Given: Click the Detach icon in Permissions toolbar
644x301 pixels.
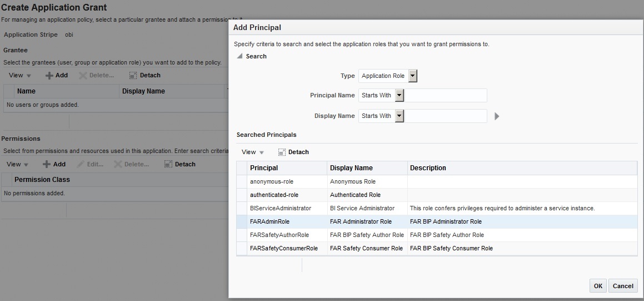Looking at the screenshot, I should [169, 164].
